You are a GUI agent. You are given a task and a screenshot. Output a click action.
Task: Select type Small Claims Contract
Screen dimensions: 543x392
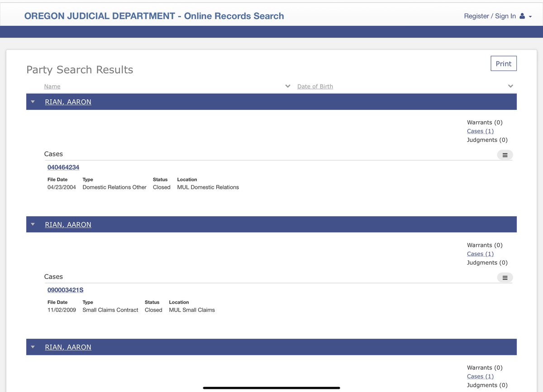coord(110,310)
